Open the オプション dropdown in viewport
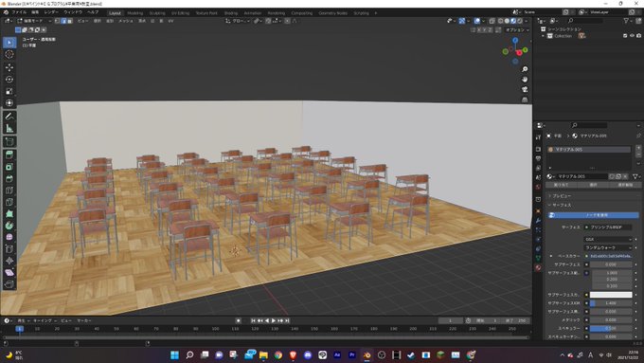644x363 pixels. pyautogui.click(x=517, y=30)
